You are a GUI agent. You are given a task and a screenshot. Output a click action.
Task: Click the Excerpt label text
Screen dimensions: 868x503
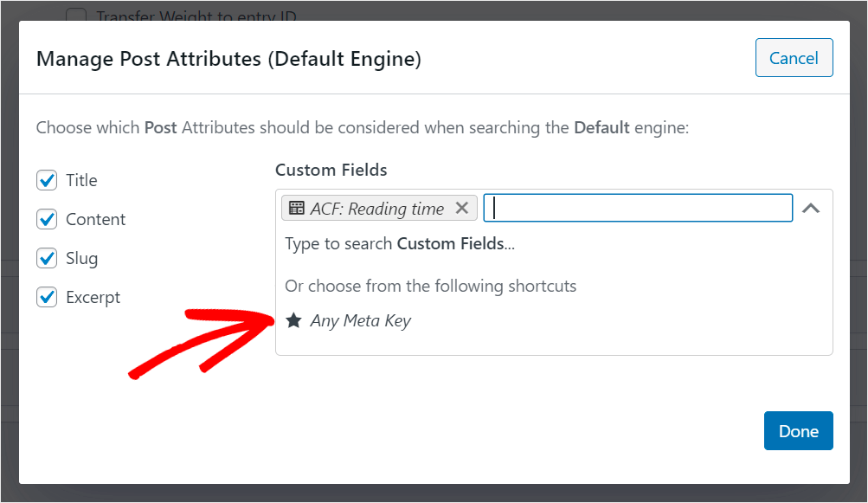click(x=93, y=298)
